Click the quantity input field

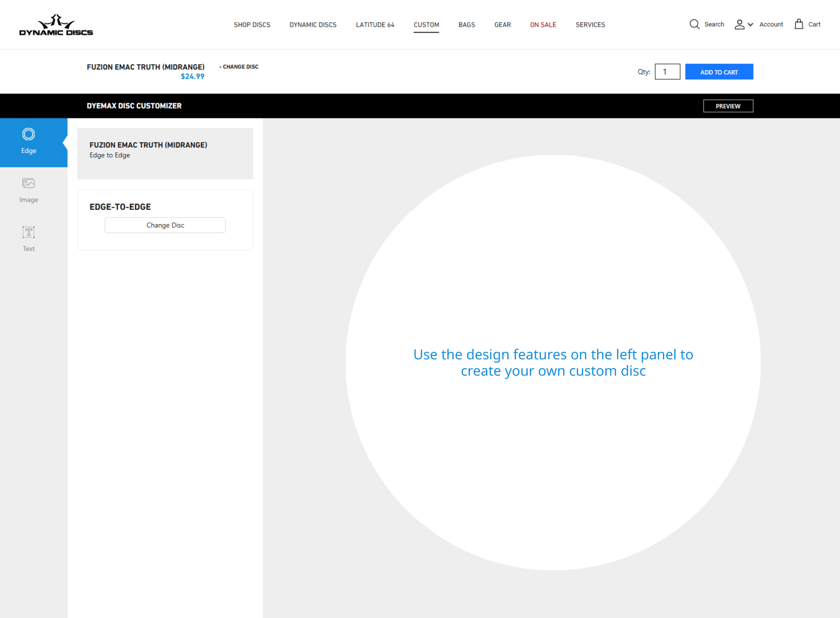click(x=667, y=72)
